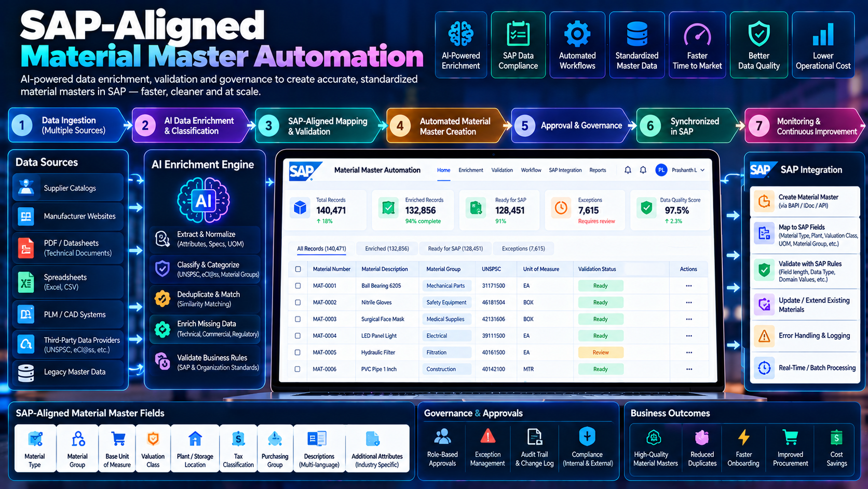The height and width of the screenshot is (489, 868).
Task: Click the first notification bell in dashboard
Action: [x=628, y=170]
